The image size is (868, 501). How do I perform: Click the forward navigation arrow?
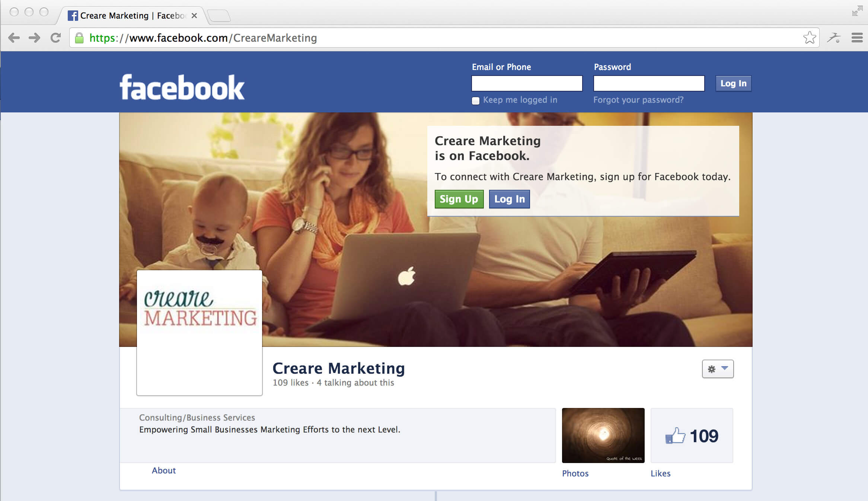pyautogui.click(x=35, y=38)
